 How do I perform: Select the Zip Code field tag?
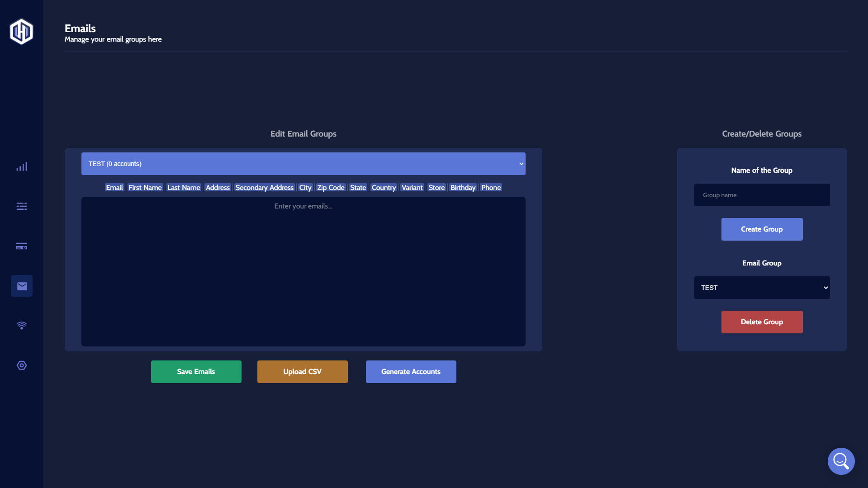[331, 188]
